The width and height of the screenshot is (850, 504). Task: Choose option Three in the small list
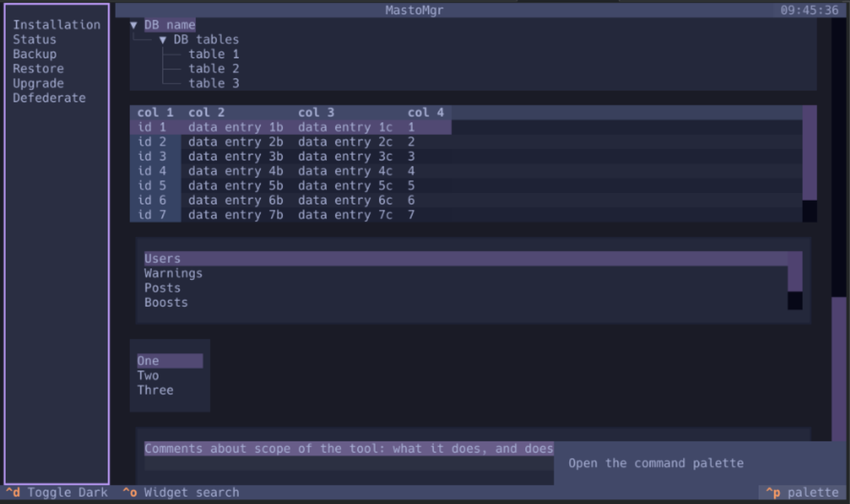tap(155, 390)
